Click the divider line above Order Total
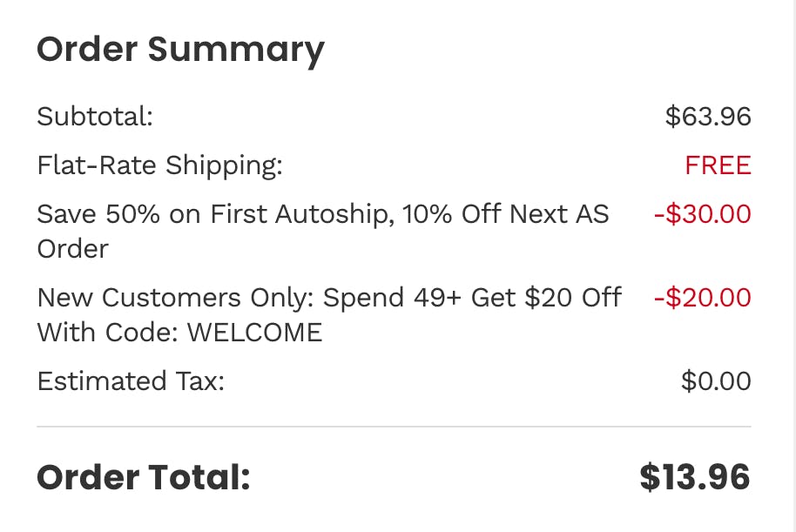Screen dimensions: 796x532 coord(394,427)
